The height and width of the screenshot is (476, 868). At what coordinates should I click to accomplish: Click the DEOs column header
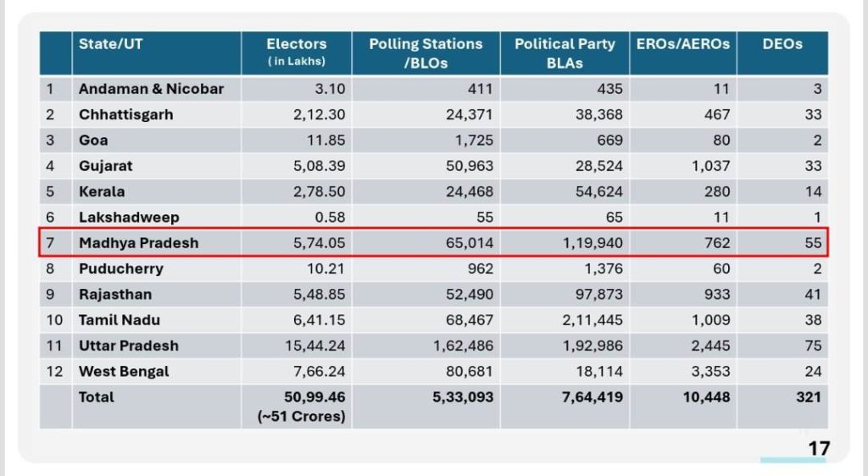pos(782,44)
